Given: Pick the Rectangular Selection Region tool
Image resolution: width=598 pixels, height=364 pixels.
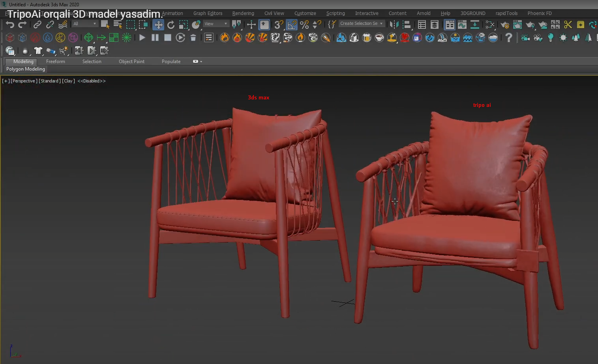Looking at the screenshot, I should 131,24.
